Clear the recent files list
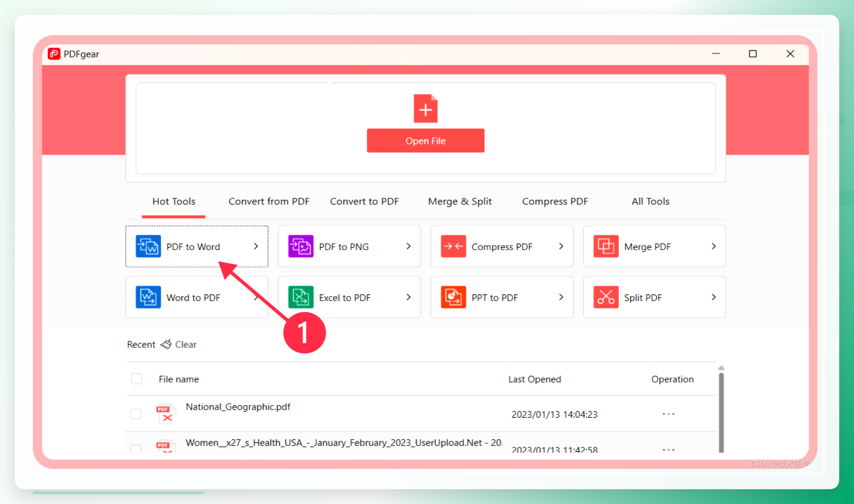Image resolution: width=854 pixels, height=504 pixels. [x=186, y=344]
